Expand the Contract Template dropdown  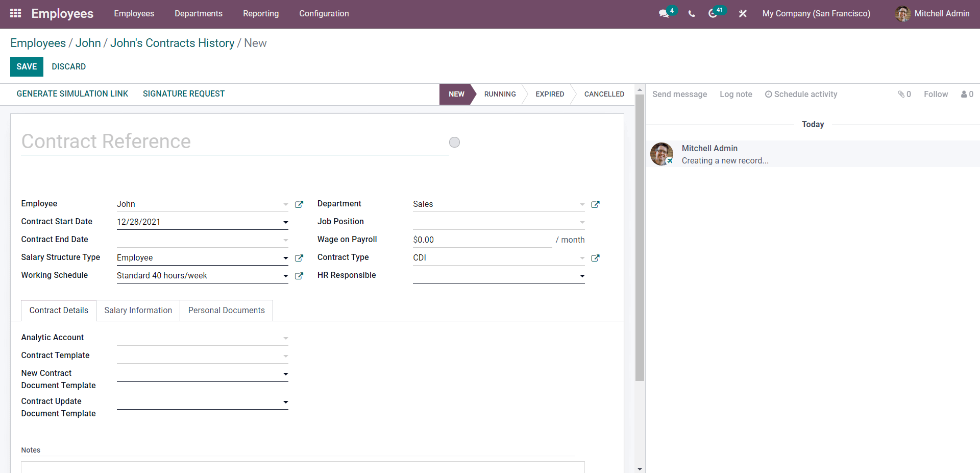pos(286,356)
